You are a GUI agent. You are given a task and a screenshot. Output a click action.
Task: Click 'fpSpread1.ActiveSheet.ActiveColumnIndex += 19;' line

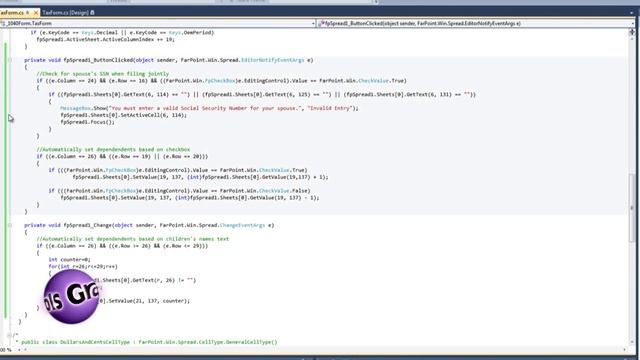click(x=105, y=40)
